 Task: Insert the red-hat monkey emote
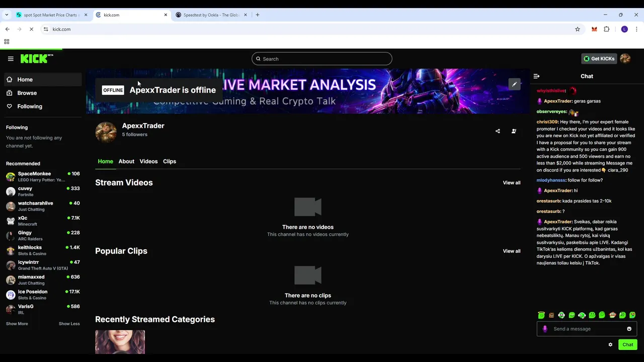pos(612,315)
